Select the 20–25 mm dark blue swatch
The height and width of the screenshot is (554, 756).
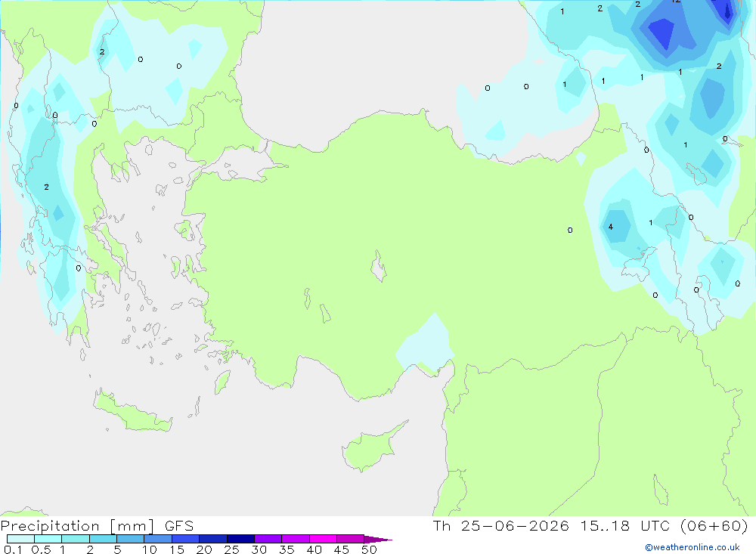click(x=212, y=539)
